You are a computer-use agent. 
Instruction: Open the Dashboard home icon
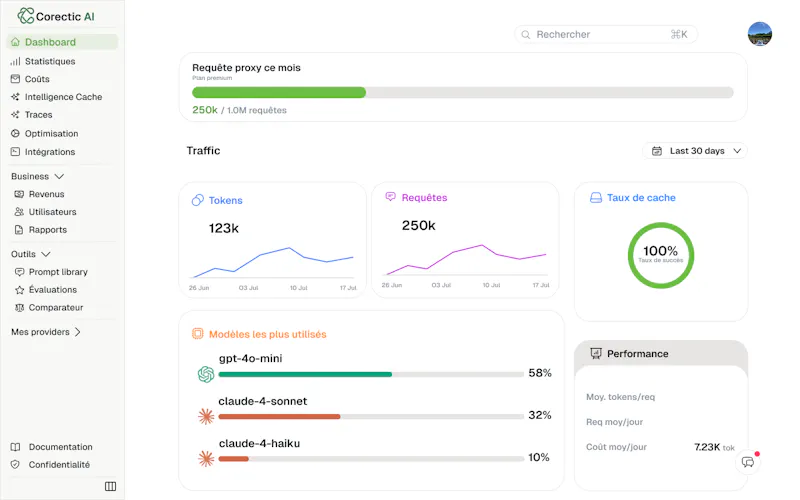point(15,42)
